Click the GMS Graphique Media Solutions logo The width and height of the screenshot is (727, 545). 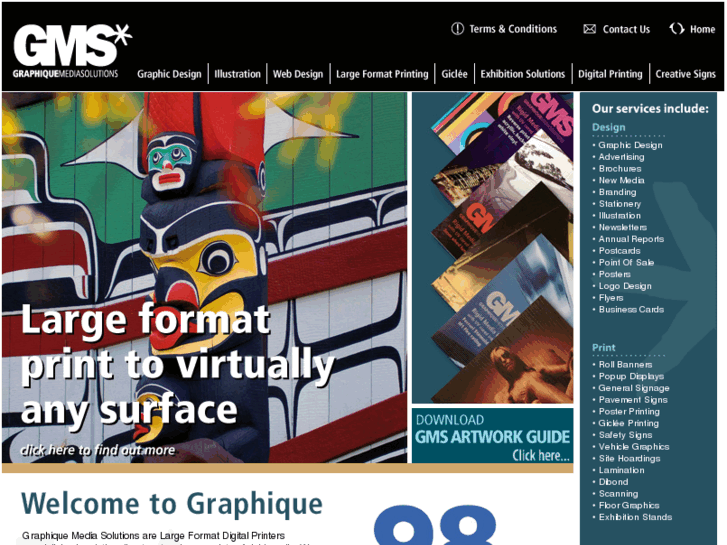tap(72, 51)
